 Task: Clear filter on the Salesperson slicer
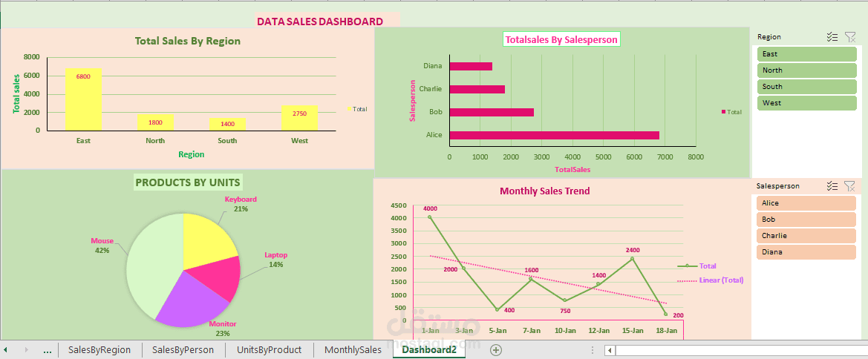click(x=850, y=186)
